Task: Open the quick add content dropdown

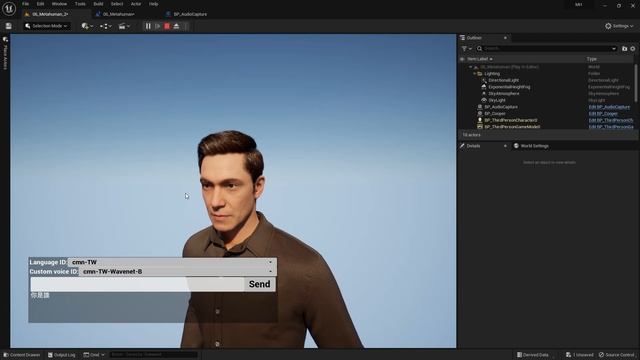Action: (x=87, y=26)
